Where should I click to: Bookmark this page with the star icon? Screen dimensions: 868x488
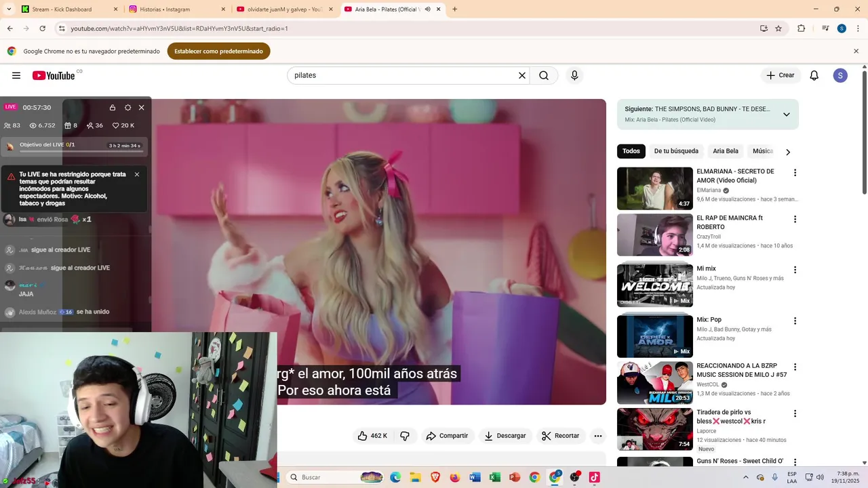coord(778,28)
